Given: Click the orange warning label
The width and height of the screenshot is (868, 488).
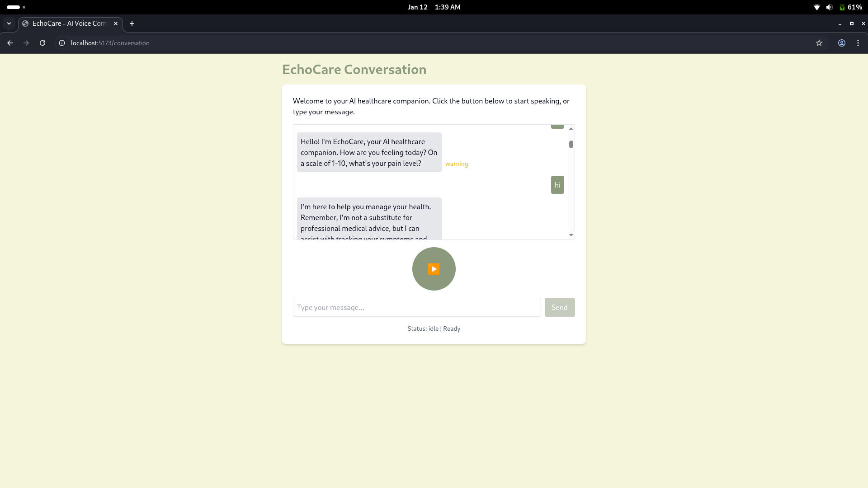Looking at the screenshot, I should [456, 164].
